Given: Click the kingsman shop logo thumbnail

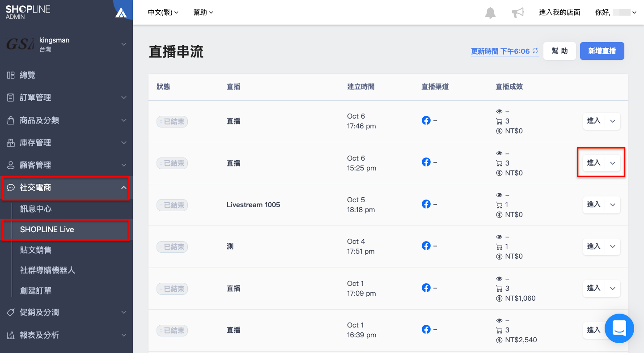Looking at the screenshot, I should point(20,44).
